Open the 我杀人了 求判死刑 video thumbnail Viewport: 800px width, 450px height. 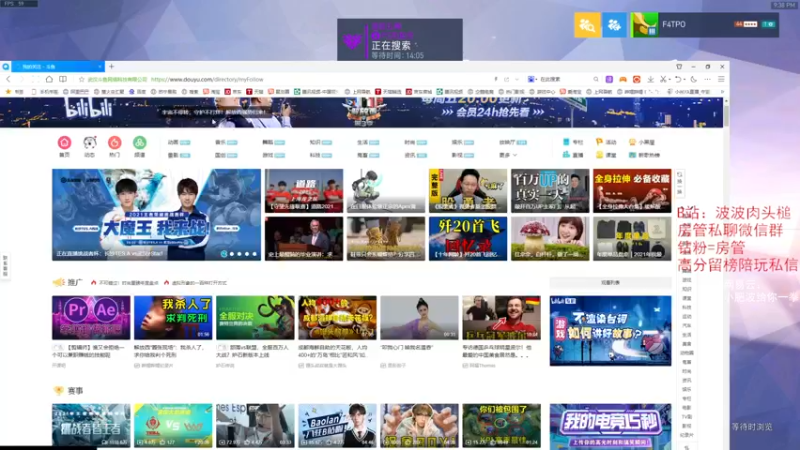173,317
